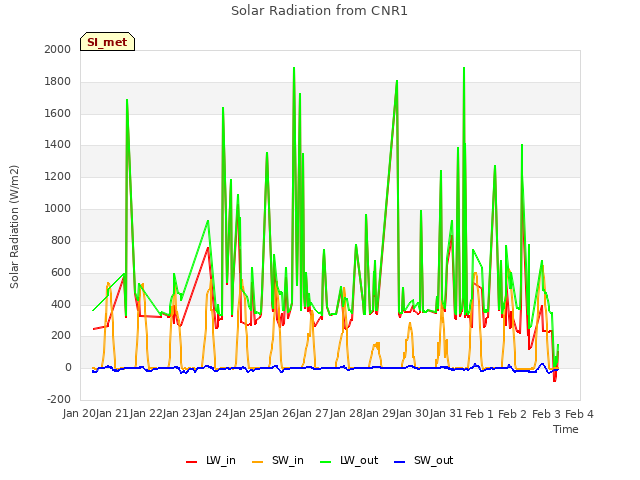Click the 600 y-axis tick label
The width and height of the screenshot is (640, 480).
point(61,273)
